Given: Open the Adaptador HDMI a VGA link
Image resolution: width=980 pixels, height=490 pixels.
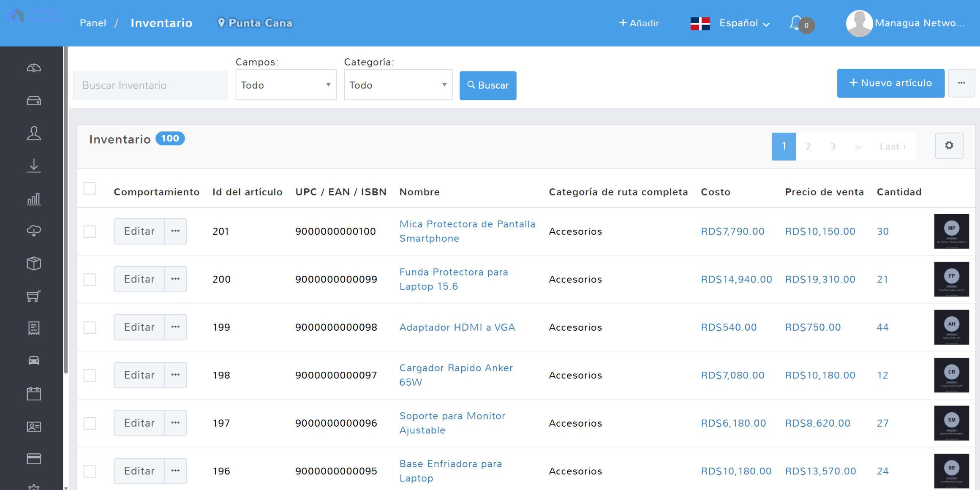Looking at the screenshot, I should click(x=457, y=327).
